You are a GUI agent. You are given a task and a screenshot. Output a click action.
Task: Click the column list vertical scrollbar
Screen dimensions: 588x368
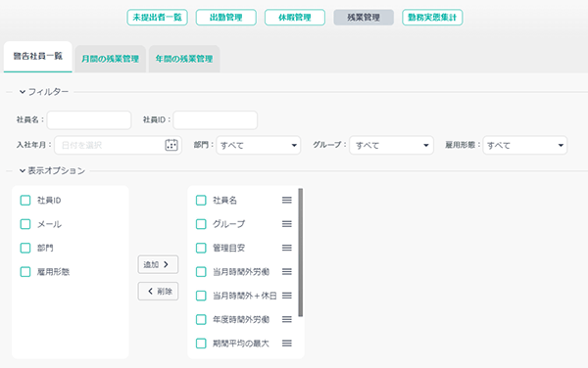(x=301, y=253)
